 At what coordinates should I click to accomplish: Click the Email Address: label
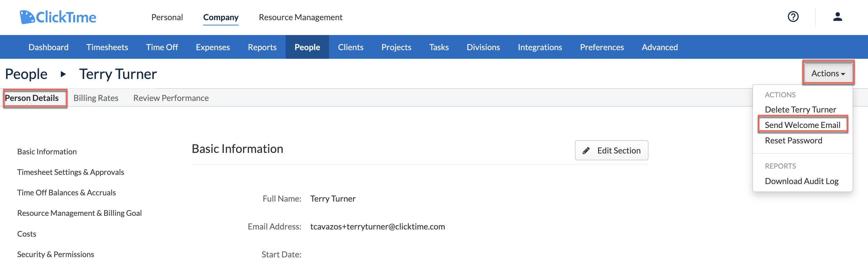[275, 227]
